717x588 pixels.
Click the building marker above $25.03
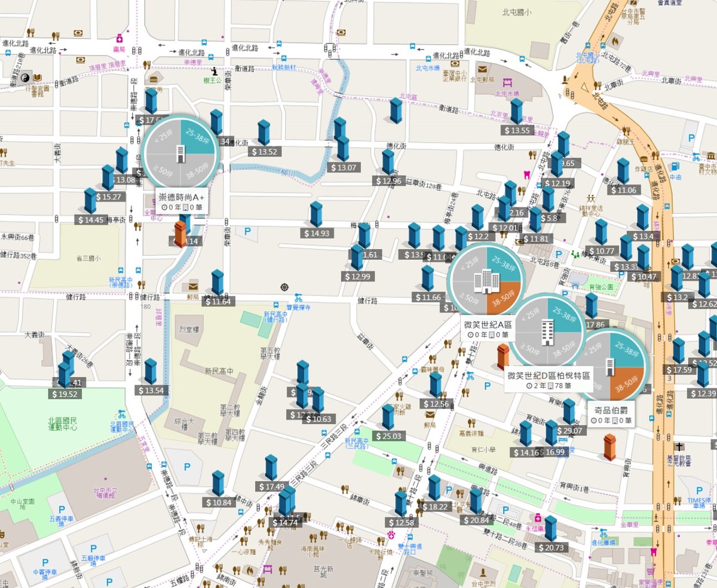click(x=388, y=417)
